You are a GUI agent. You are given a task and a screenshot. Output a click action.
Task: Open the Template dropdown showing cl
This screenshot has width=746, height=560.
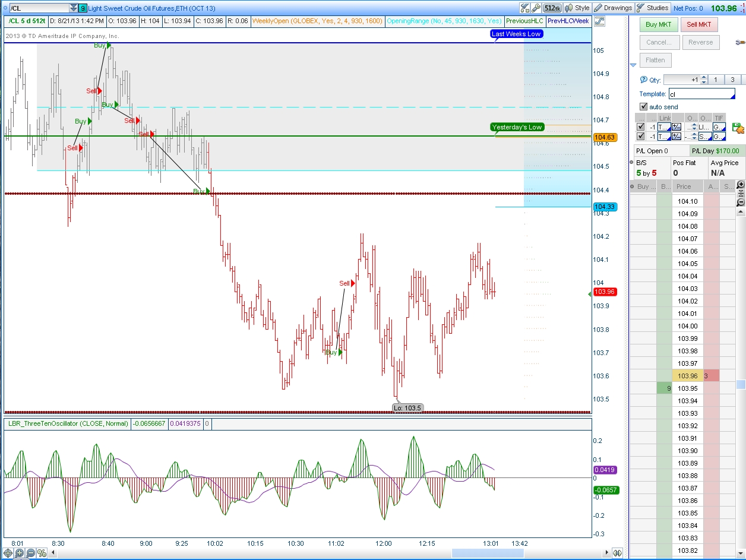tap(701, 94)
